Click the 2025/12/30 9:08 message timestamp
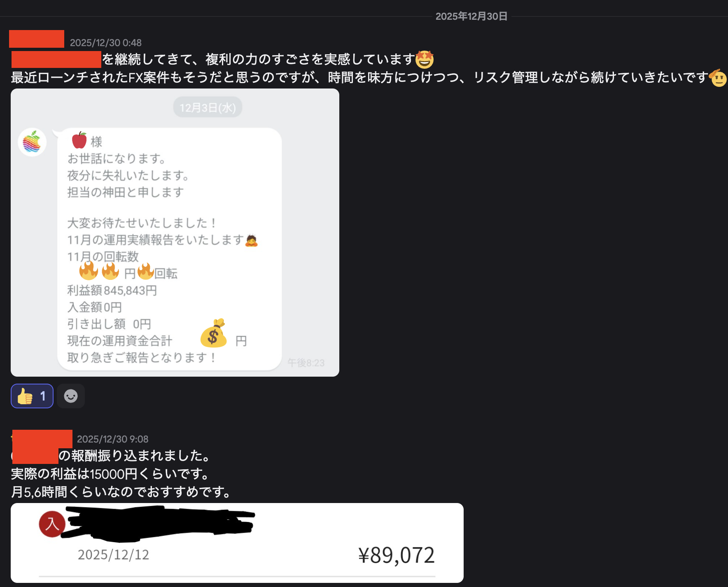 coord(113,439)
